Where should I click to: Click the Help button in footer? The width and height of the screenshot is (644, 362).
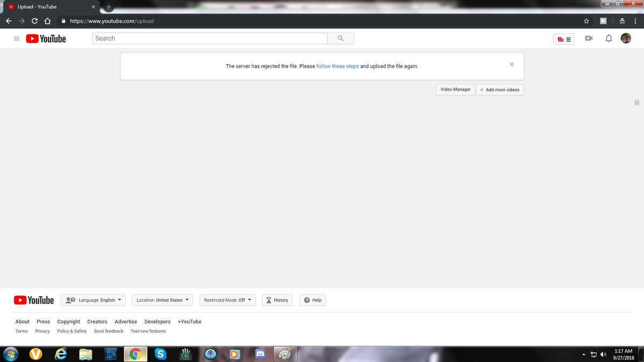(x=312, y=300)
